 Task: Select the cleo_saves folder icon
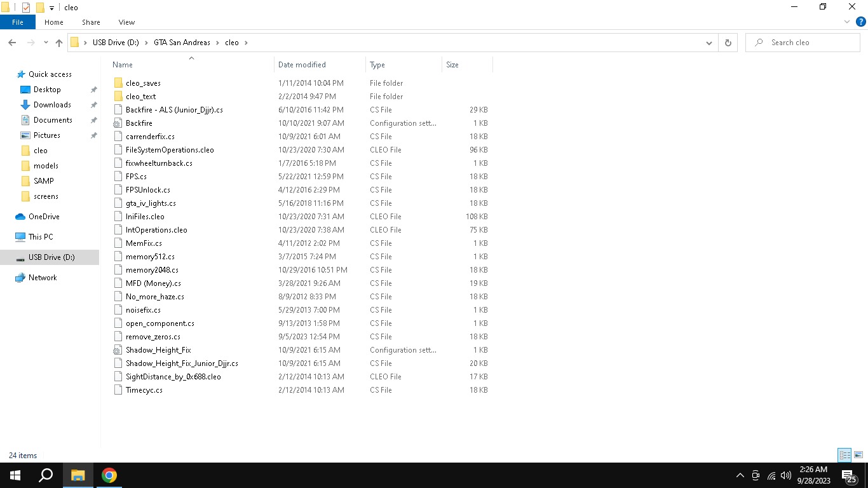(118, 83)
